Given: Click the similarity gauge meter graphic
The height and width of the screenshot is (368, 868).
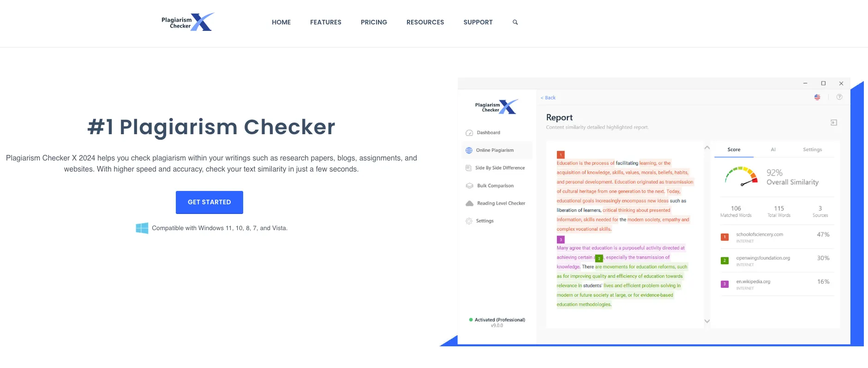Looking at the screenshot, I should pyautogui.click(x=742, y=177).
